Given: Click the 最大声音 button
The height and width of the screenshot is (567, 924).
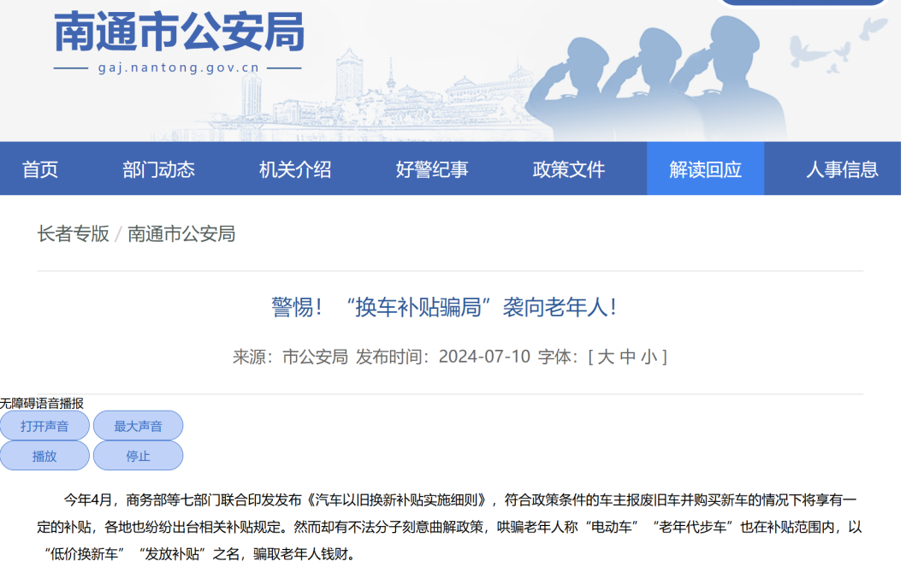Looking at the screenshot, I should pos(138,426).
